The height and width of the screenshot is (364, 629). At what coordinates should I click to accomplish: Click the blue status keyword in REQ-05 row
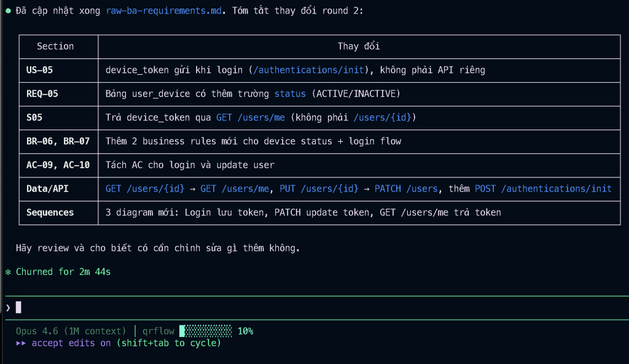[290, 94]
